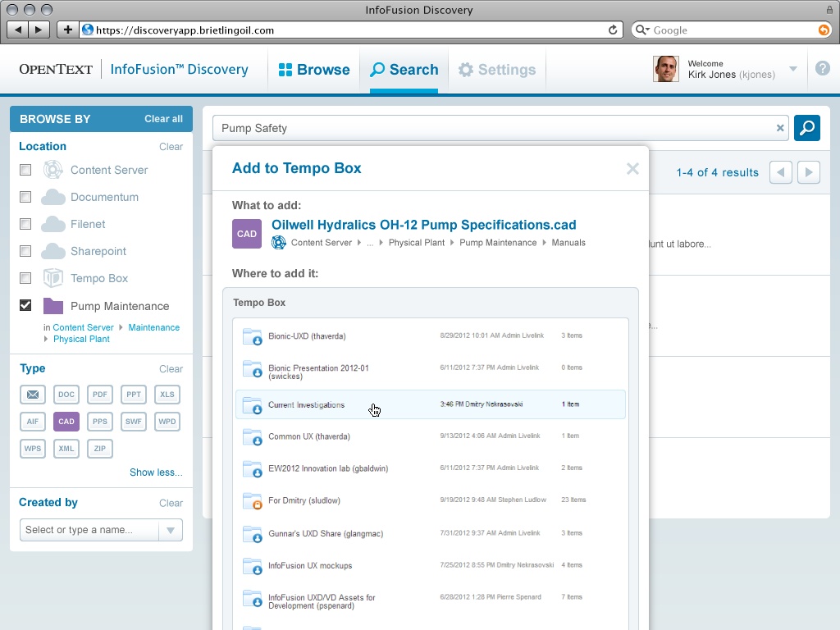Check the Documentum location checkbox
840x630 pixels.
coord(25,197)
